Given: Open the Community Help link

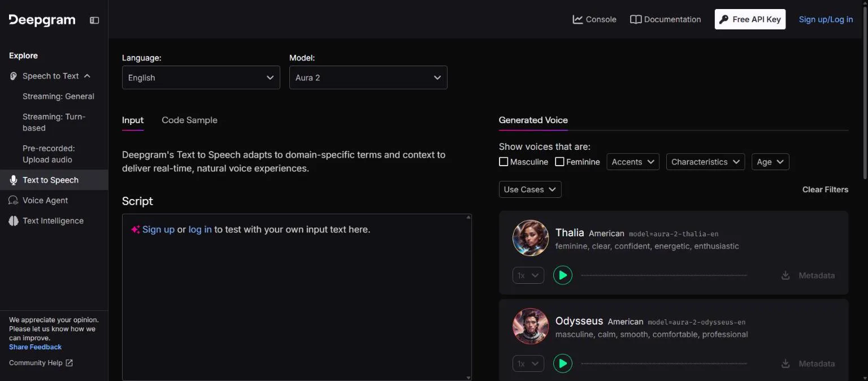Looking at the screenshot, I should (41, 363).
